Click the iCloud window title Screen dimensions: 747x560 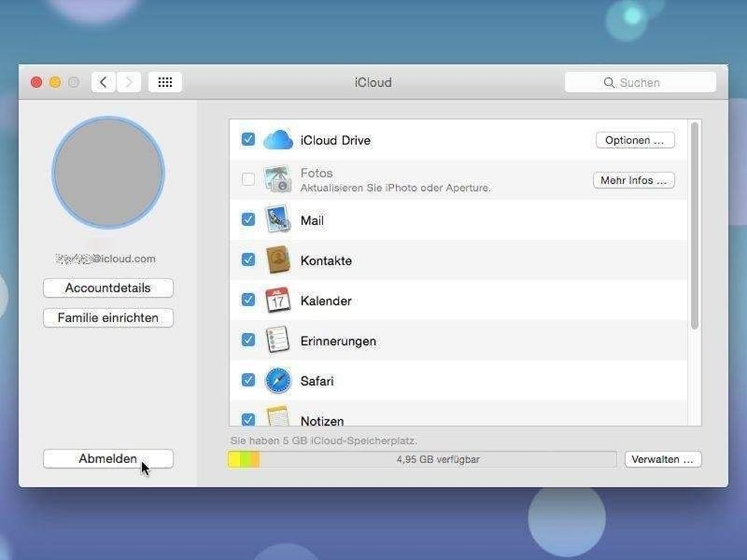point(373,82)
